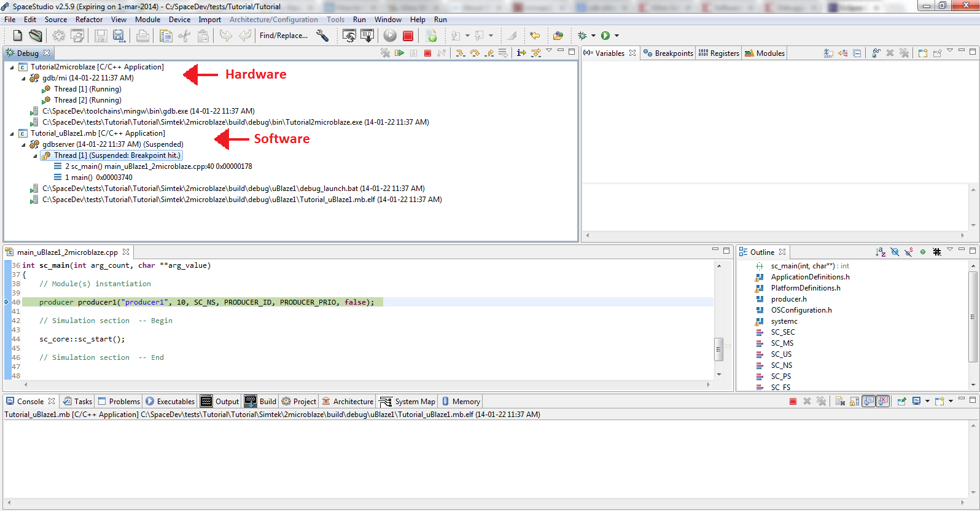Toggle Hide Static Members in Outline view

tap(909, 252)
